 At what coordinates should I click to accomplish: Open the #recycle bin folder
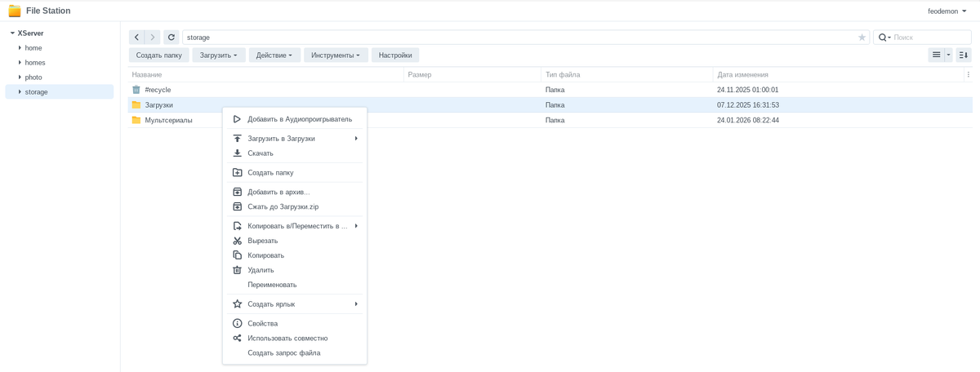coord(158,90)
